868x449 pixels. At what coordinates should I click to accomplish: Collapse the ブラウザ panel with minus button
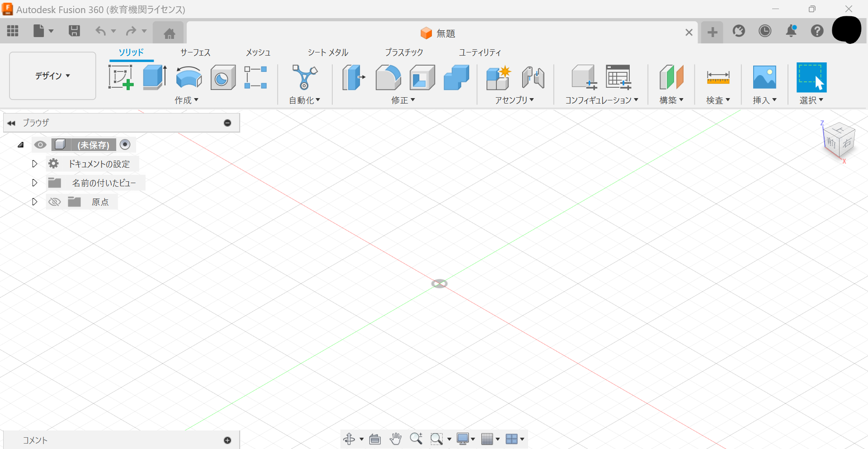coord(227,123)
